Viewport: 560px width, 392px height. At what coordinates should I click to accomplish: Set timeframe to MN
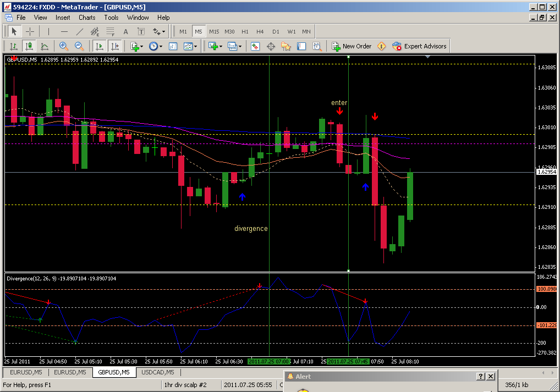point(306,31)
